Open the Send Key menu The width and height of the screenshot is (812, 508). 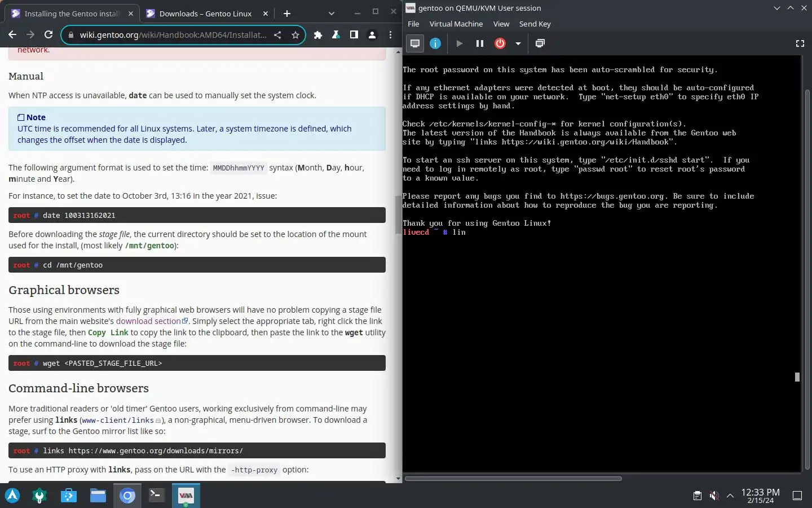[535, 24]
